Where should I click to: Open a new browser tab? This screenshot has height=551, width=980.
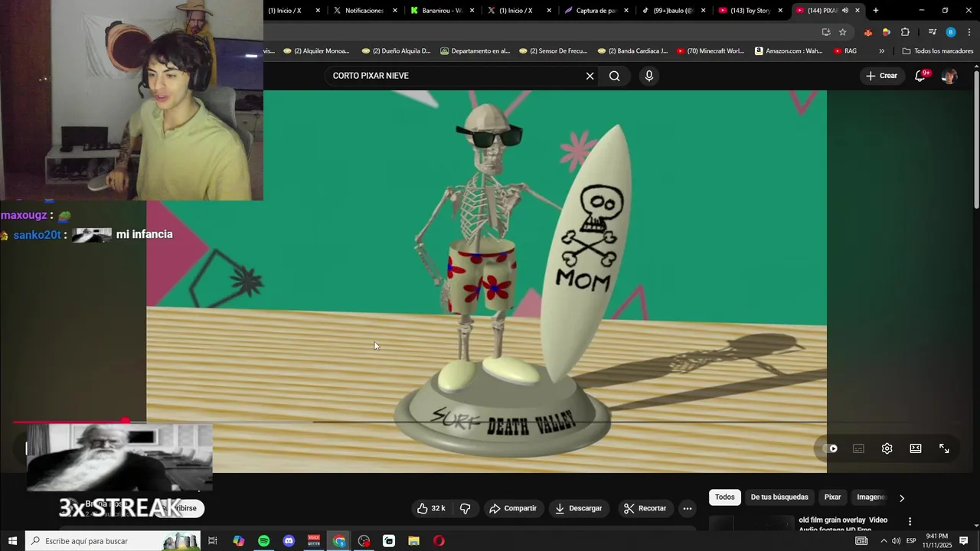(x=876, y=11)
